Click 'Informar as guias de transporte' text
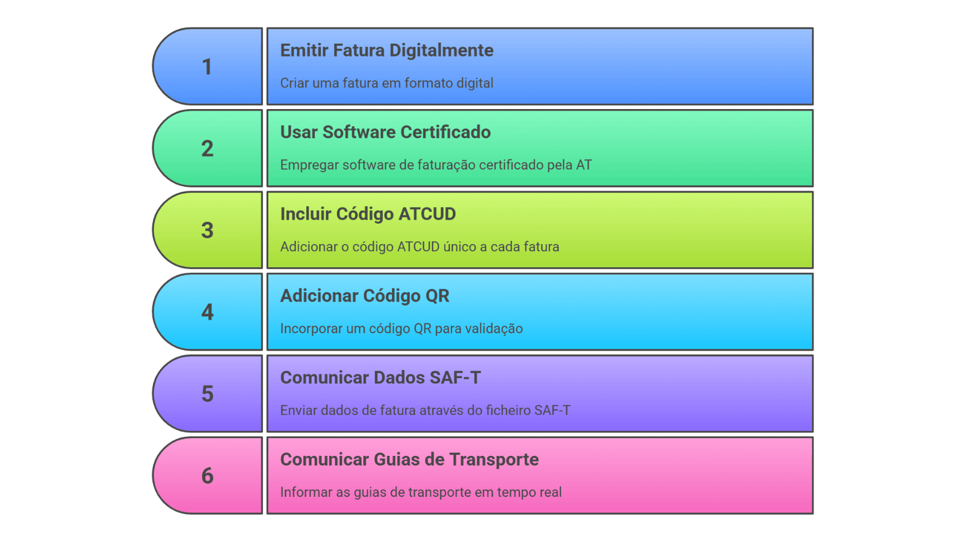Screen dimensions: 980x549 click(421, 492)
